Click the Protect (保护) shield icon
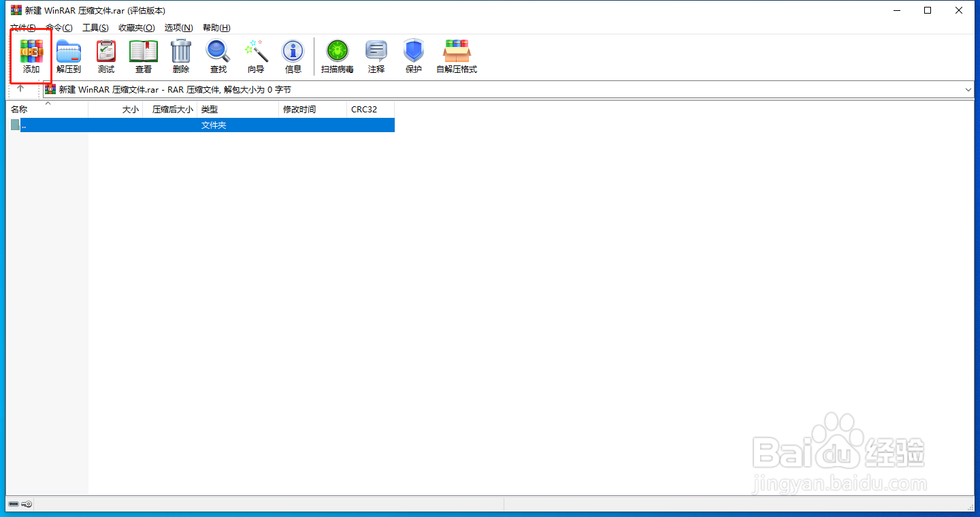The width and height of the screenshot is (980, 517). tap(414, 56)
